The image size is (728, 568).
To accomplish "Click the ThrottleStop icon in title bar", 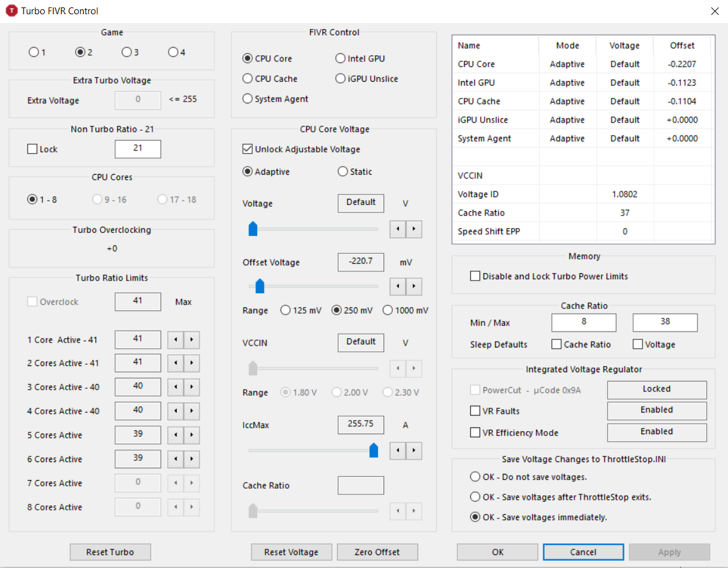I will [11, 11].
